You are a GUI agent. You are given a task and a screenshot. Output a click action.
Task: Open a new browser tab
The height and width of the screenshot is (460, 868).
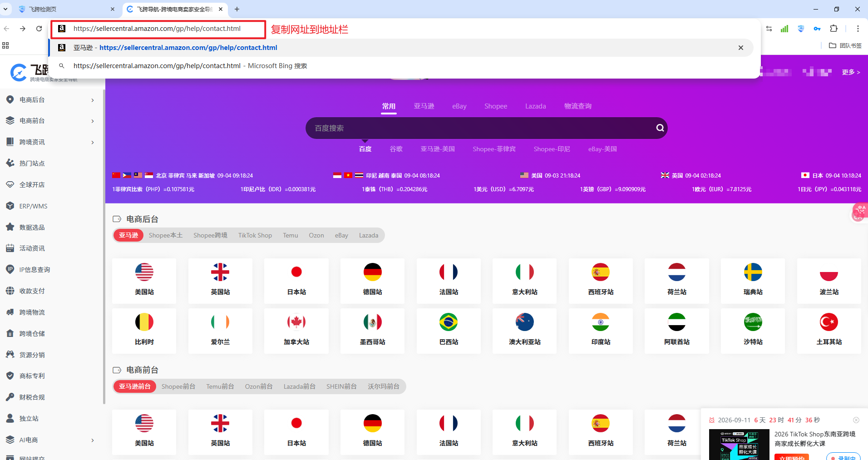tap(237, 9)
